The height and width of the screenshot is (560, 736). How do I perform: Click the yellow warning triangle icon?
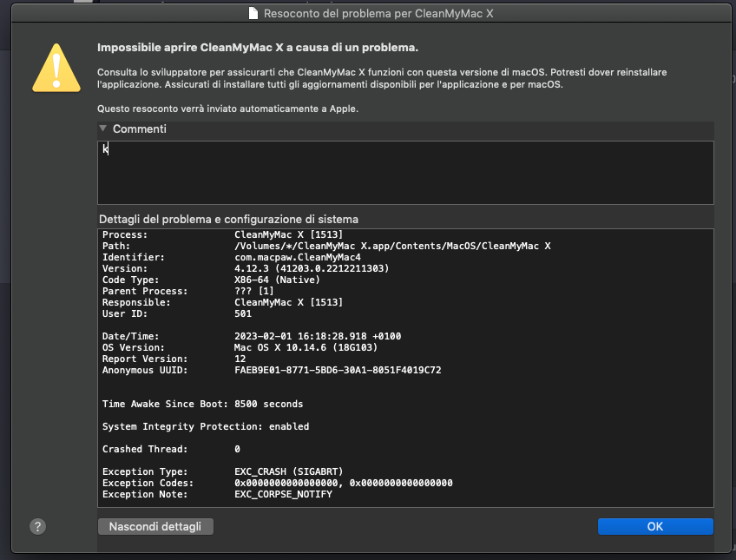pyautogui.click(x=56, y=68)
